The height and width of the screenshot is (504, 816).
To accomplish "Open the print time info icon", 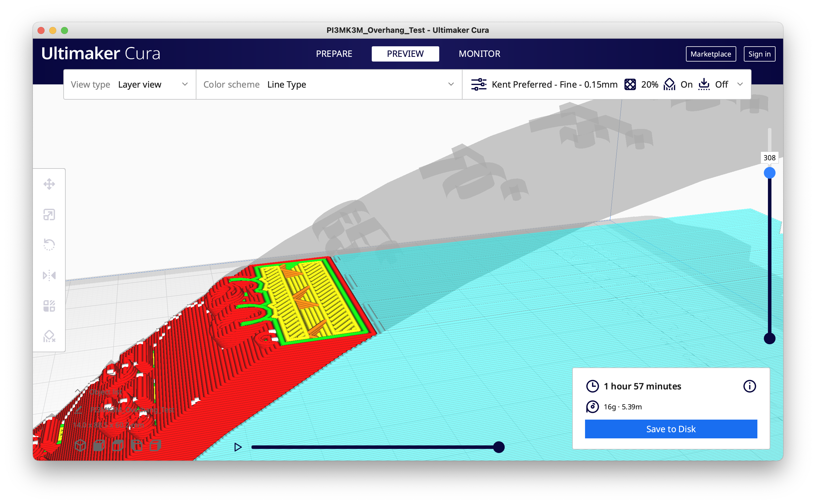I will 750,386.
